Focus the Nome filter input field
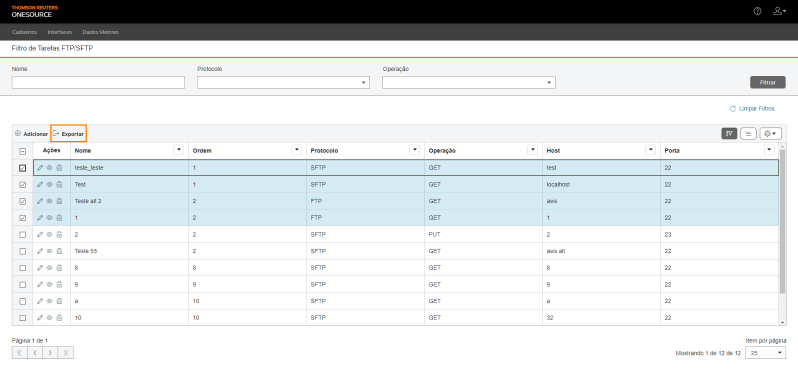Screen dimensions: 798x375 pyautogui.click(x=98, y=82)
